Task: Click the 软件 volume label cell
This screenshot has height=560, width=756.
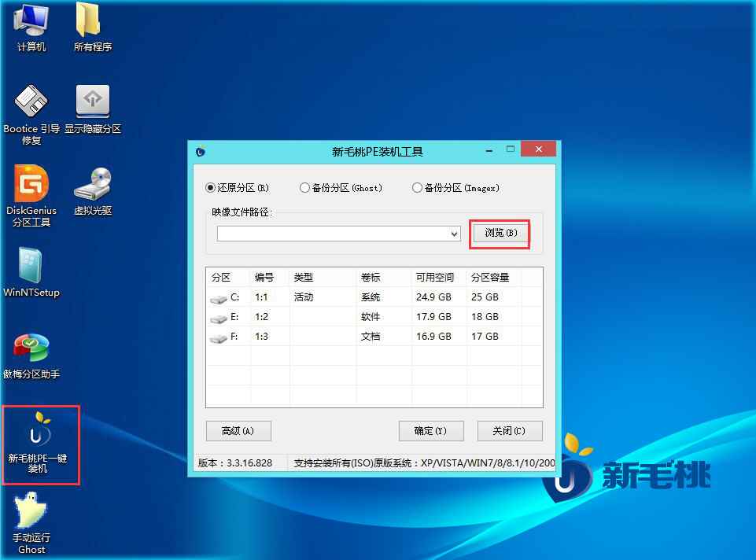Action: pos(371,317)
